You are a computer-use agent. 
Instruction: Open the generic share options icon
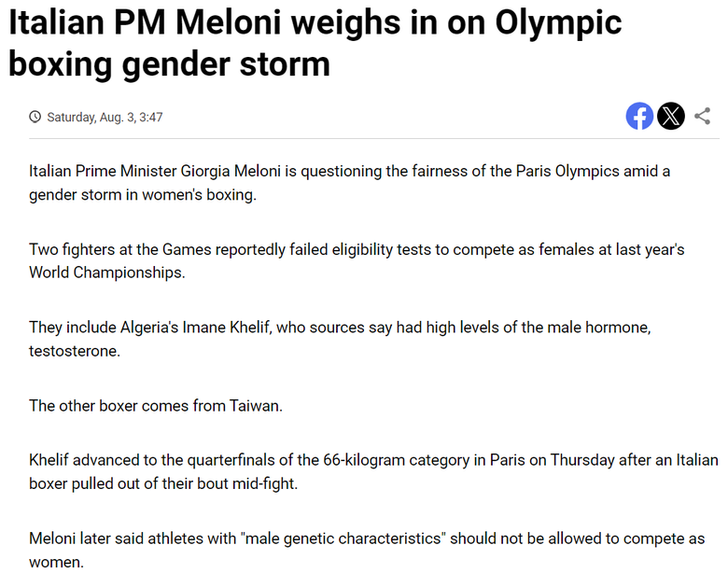coord(703,116)
